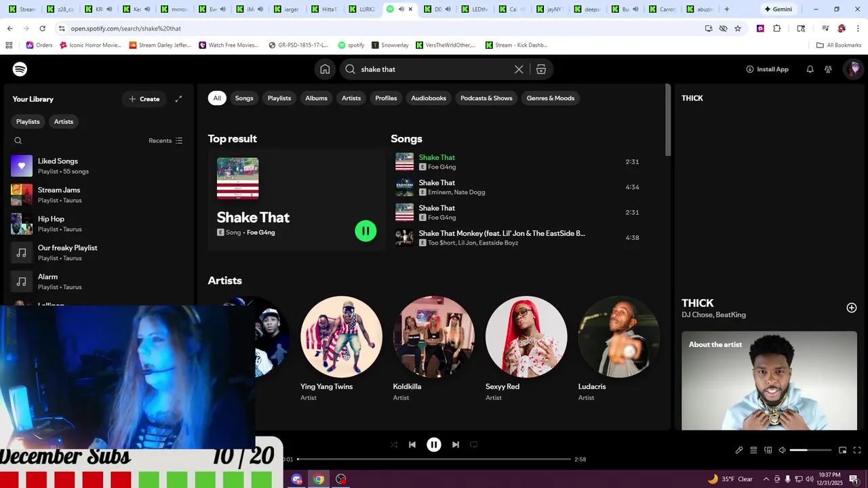Viewport: 868px width, 488px height.
Task: Open the Gemini button in Chrome
Action: (778, 9)
